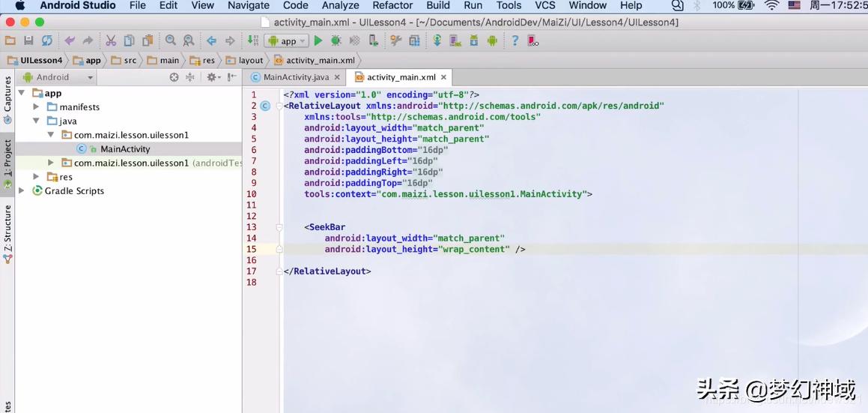Click the Synchronize refresh icon

pyautogui.click(x=46, y=41)
